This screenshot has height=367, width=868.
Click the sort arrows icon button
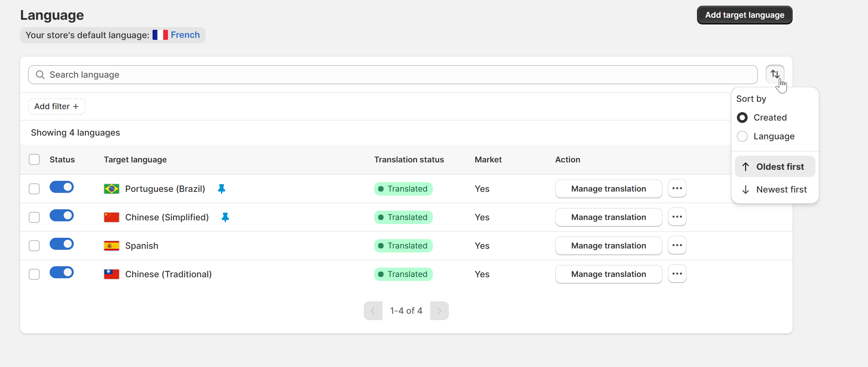775,74
